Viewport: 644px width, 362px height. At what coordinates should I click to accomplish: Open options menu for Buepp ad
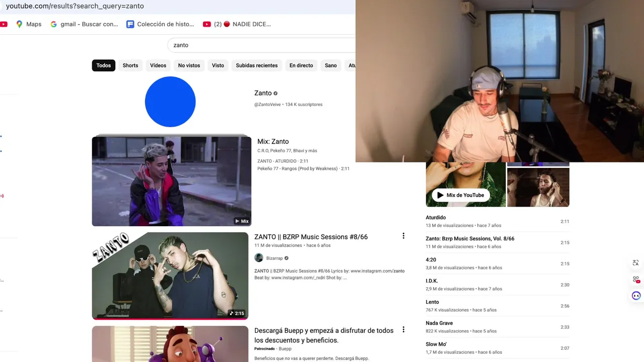[x=403, y=330]
